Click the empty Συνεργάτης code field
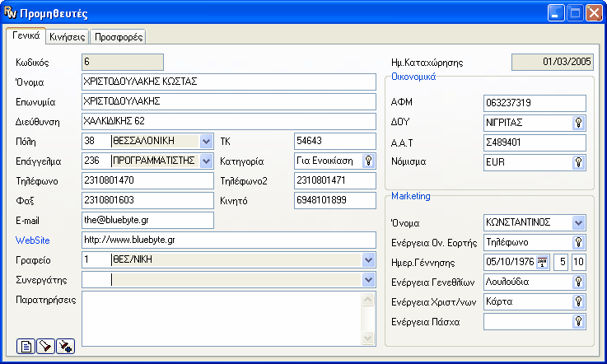607x364 pixels. [96, 279]
